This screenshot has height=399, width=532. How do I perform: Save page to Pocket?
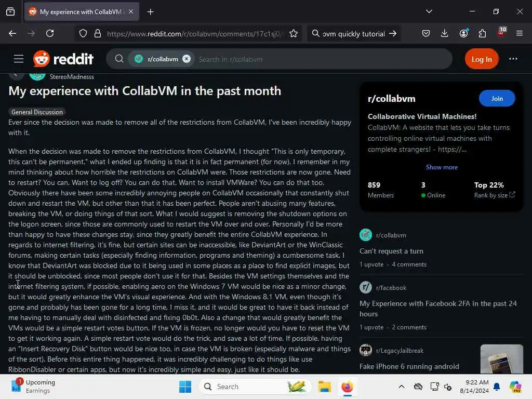coord(426,33)
